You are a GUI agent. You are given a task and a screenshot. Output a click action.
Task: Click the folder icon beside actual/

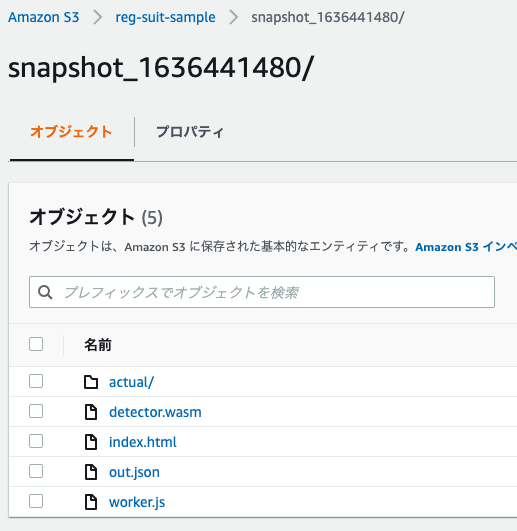point(91,382)
